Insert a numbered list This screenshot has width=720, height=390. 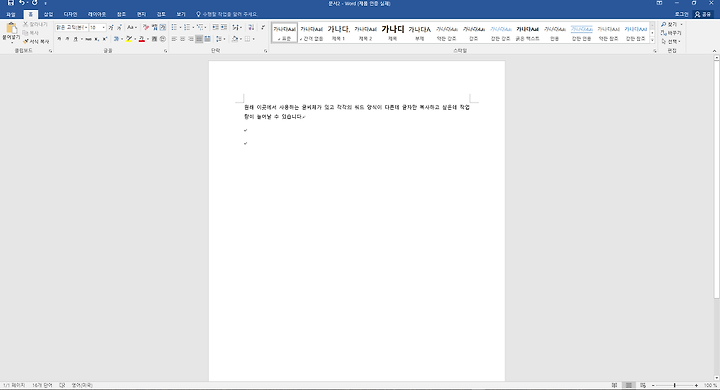[x=187, y=28]
